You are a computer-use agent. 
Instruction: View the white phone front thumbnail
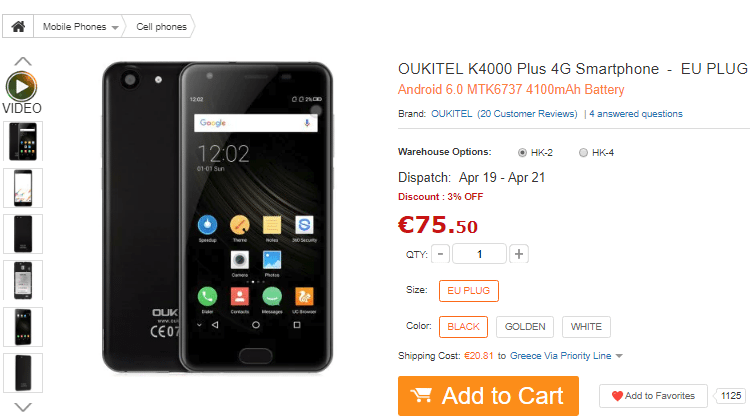pos(23,188)
